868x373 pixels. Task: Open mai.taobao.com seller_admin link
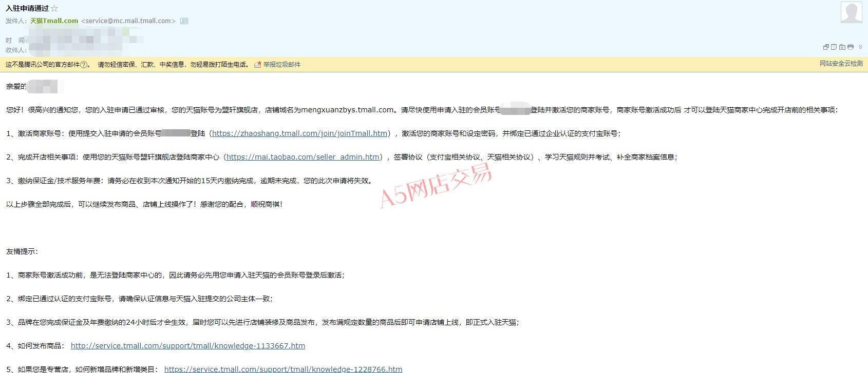tap(303, 157)
